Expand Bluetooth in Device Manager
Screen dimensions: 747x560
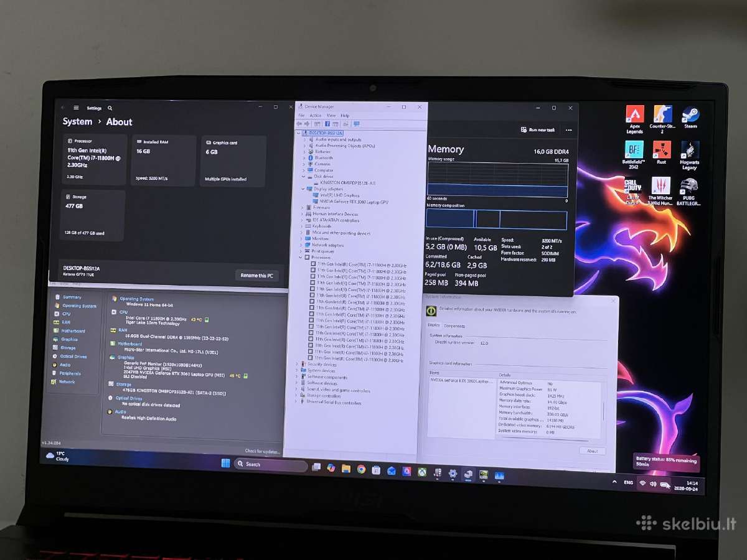[304, 158]
